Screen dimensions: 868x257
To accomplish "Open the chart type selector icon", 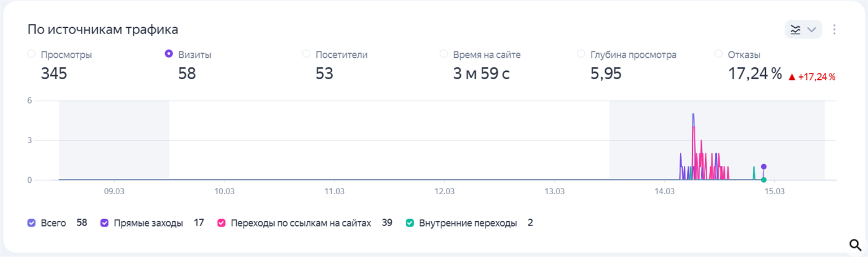I will (796, 29).
